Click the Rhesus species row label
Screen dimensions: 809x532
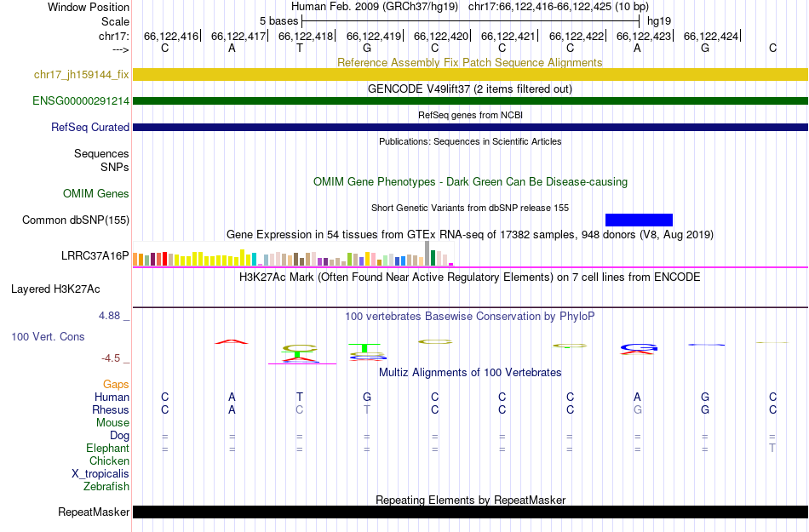(111, 409)
